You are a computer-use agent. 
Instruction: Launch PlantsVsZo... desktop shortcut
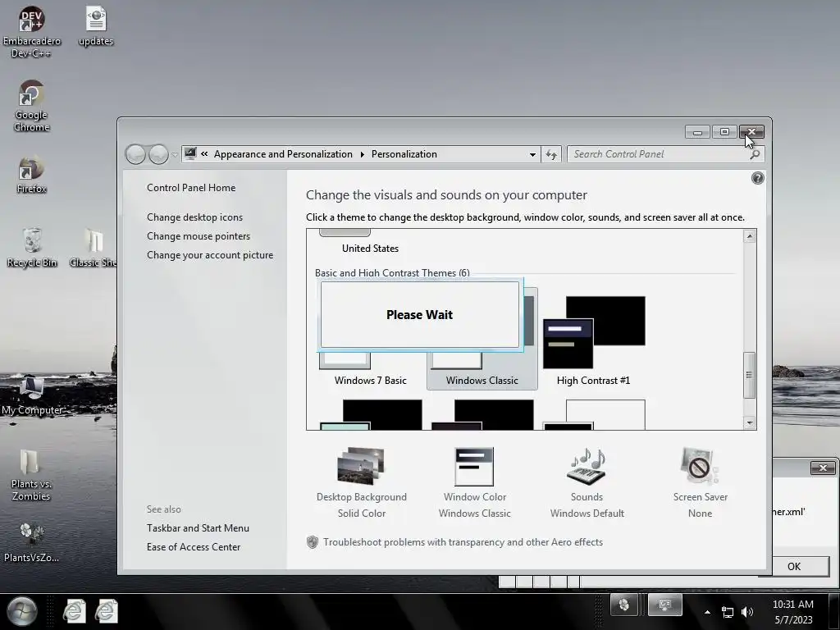coord(32,542)
